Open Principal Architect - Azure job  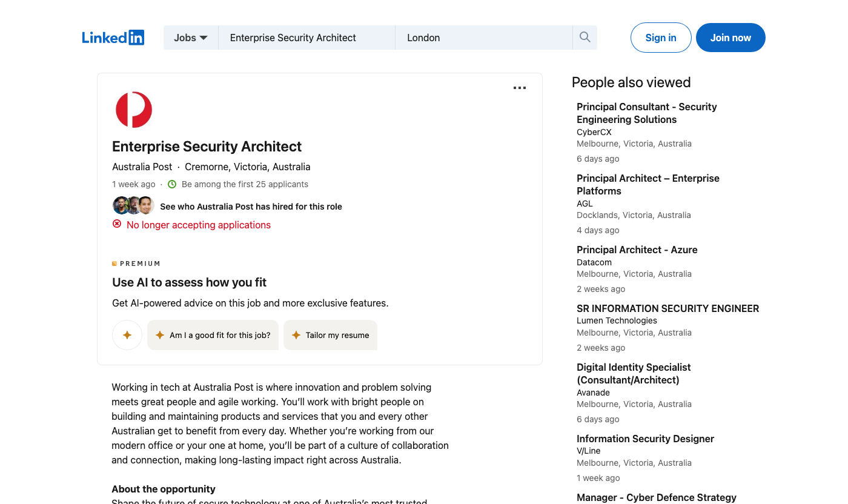tap(637, 250)
